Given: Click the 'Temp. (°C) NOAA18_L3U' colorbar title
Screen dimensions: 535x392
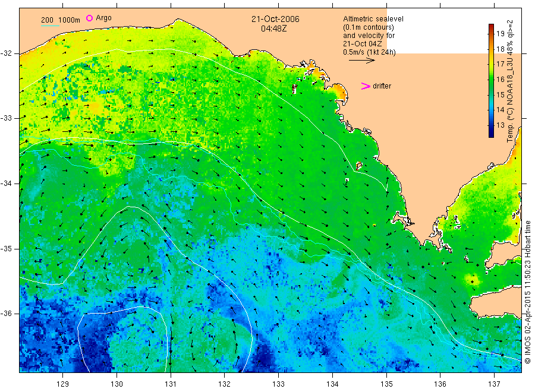Looking at the screenshot, I should click(510, 100).
